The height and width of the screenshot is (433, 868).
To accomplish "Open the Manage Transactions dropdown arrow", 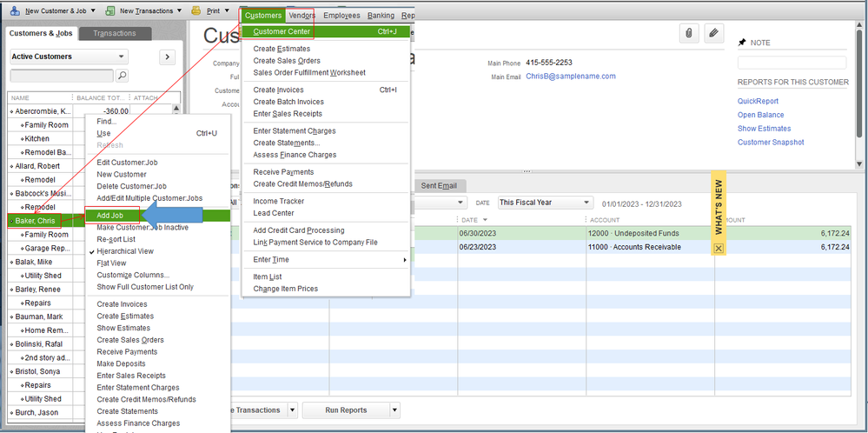I will [292, 410].
